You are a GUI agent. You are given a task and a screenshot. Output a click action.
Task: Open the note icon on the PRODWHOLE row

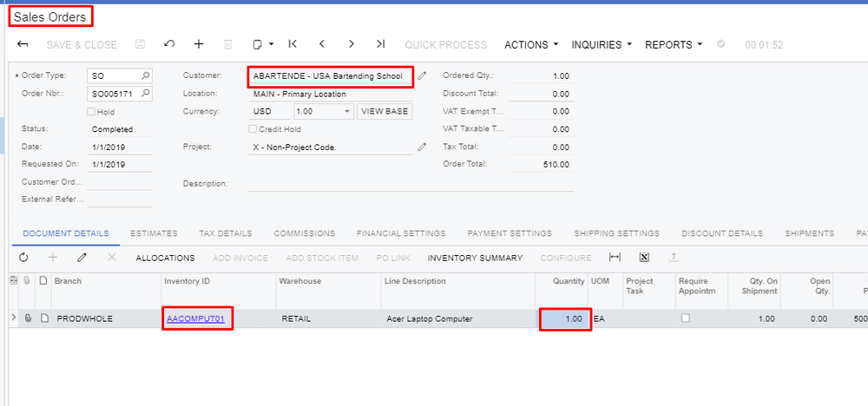click(43, 318)
